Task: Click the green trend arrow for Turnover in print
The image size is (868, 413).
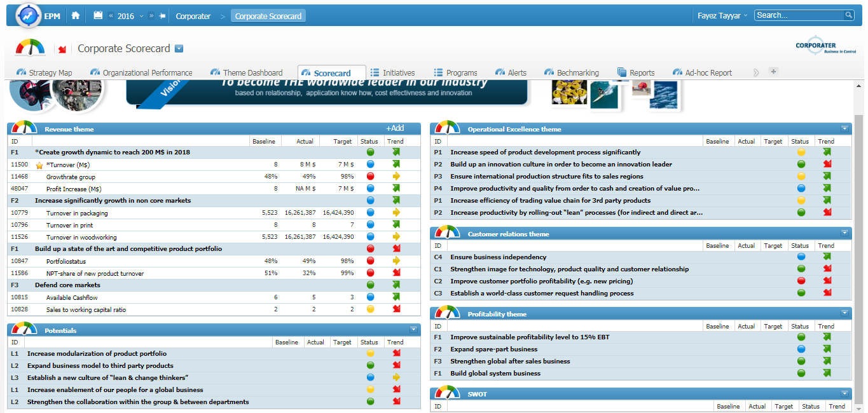Action: tap(396, 225)
